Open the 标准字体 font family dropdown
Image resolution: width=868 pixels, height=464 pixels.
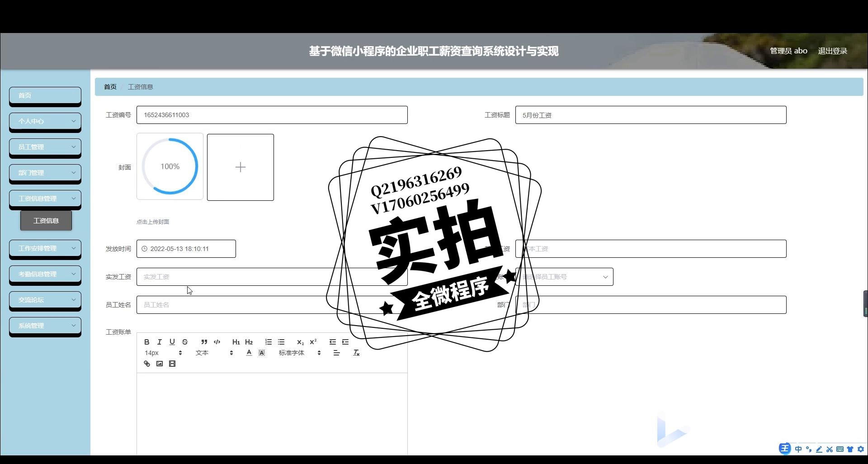299,353
